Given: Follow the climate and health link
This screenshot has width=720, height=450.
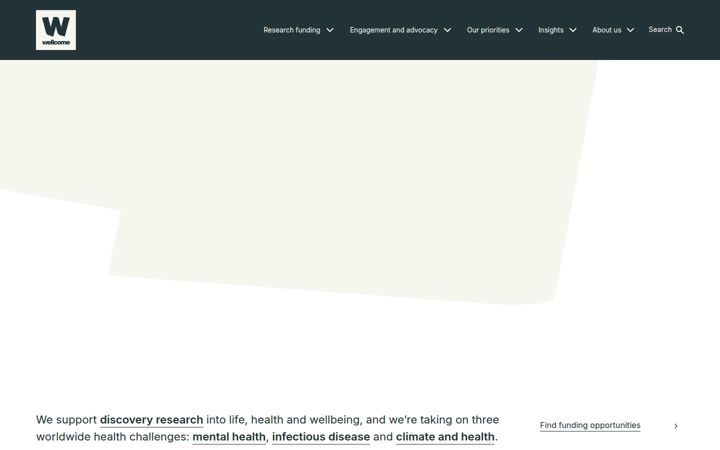Looking at the screenshot, I should [x=445, y=437].
